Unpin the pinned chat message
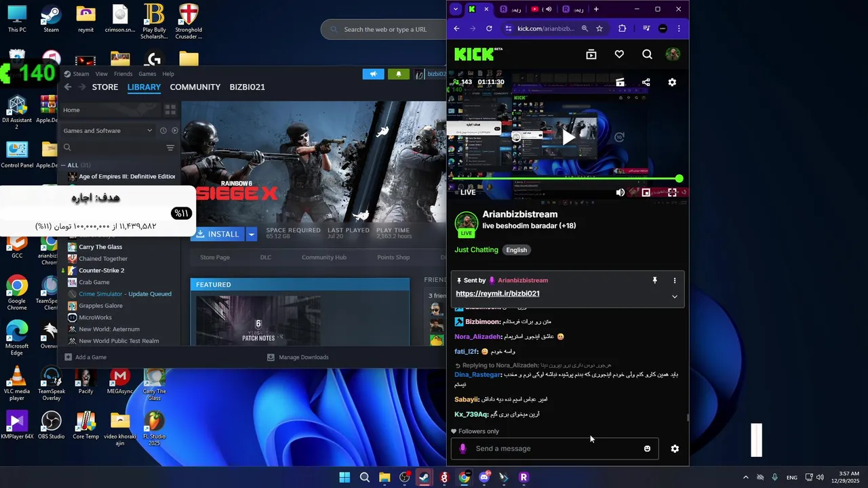 [x=654, y=280]
